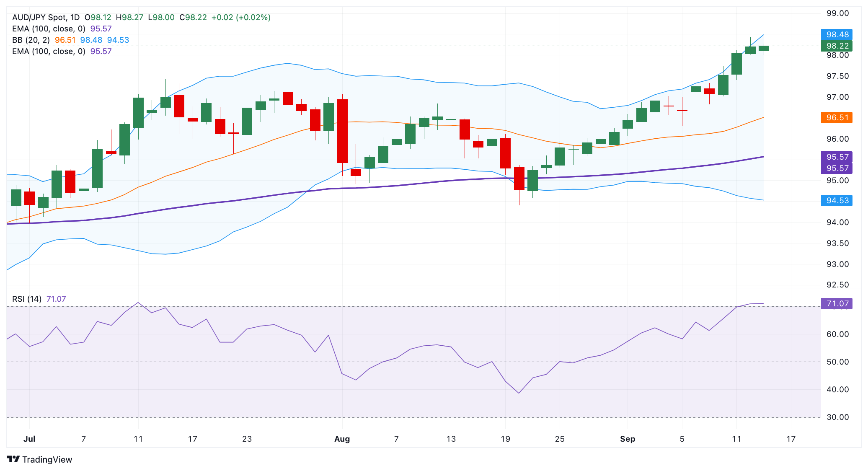Click the RSI 60.00 axis label
Viewport: 868px width, 471px height.
pos(837,334)
